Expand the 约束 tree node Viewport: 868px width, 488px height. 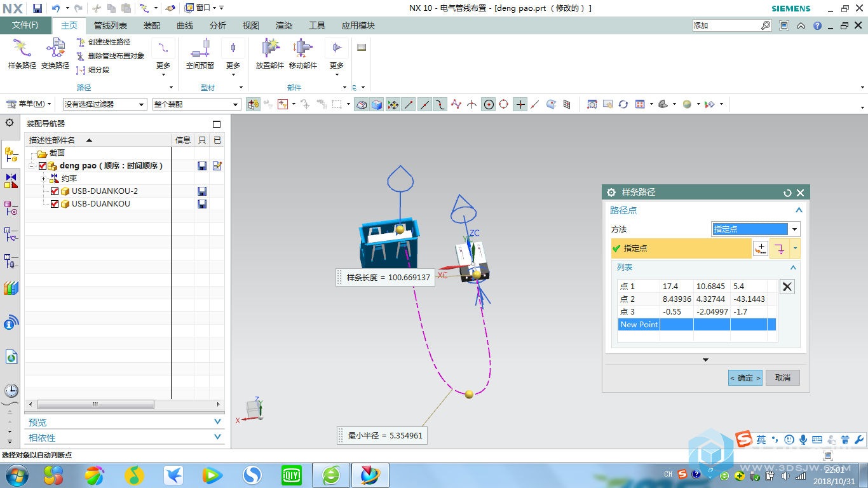point(43,179)
